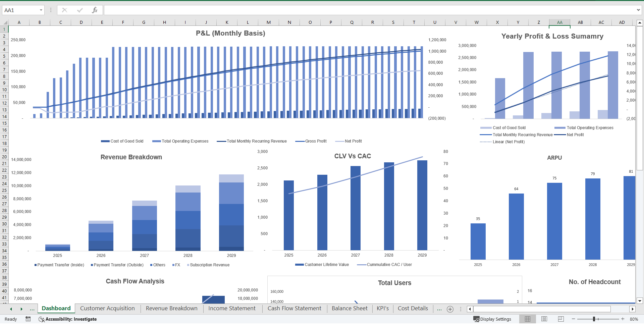Click the Cash Flow Analysis chart title

point(135,281)
